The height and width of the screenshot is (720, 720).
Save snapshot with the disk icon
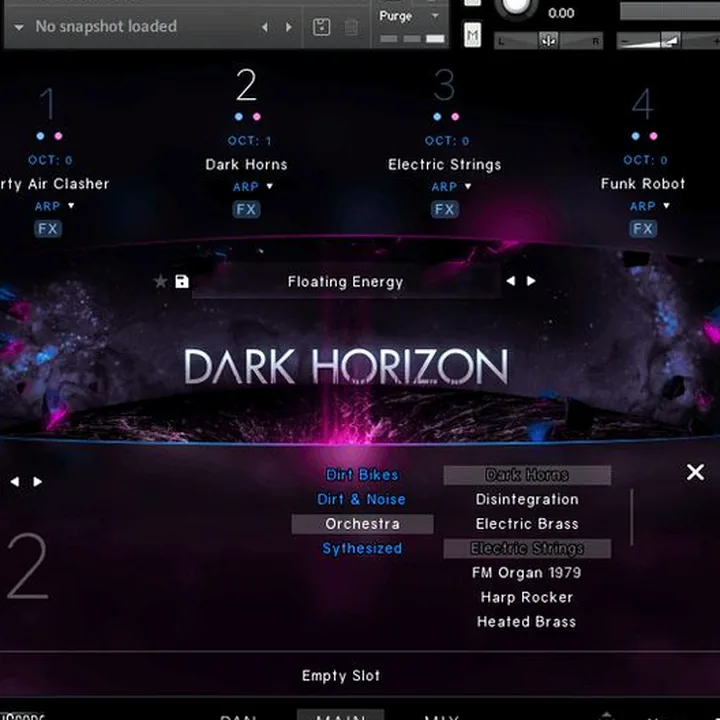point(321,27)
